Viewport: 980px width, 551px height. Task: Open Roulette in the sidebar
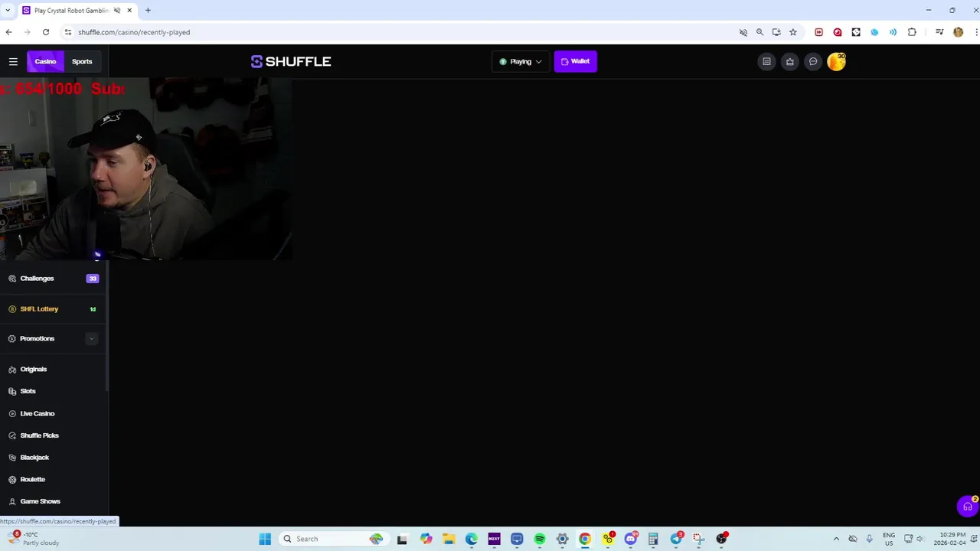click(x=54, y=479)
